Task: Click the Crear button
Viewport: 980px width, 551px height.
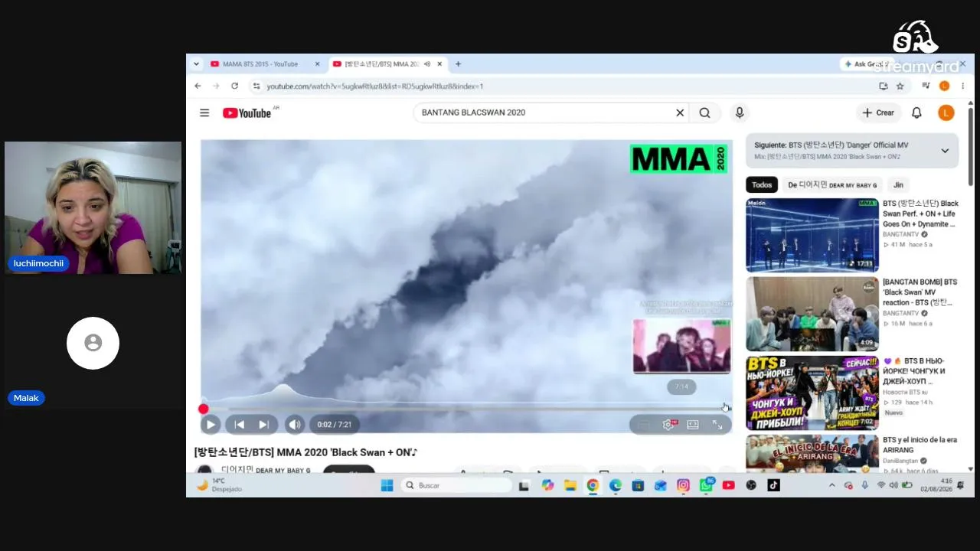Action: click(878, 112)
